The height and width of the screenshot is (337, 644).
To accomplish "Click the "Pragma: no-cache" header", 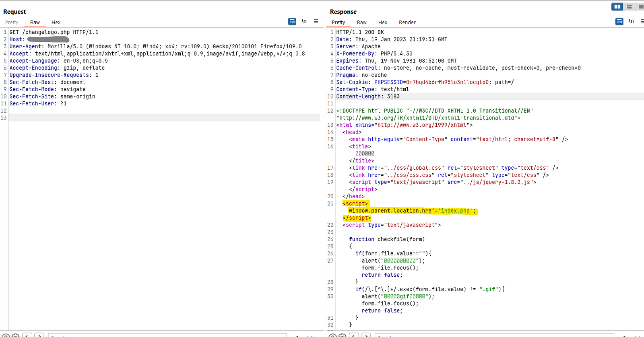I will pyautogui.click(x=361, y=75).
